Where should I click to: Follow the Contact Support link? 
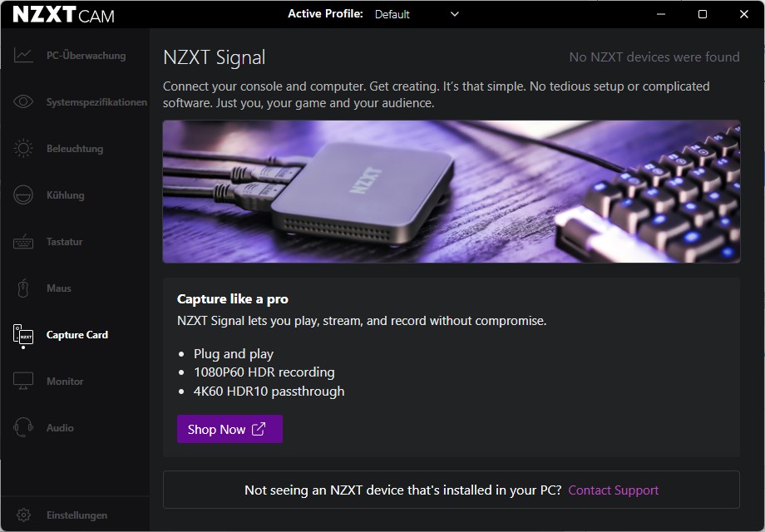(x=613, y=490)
